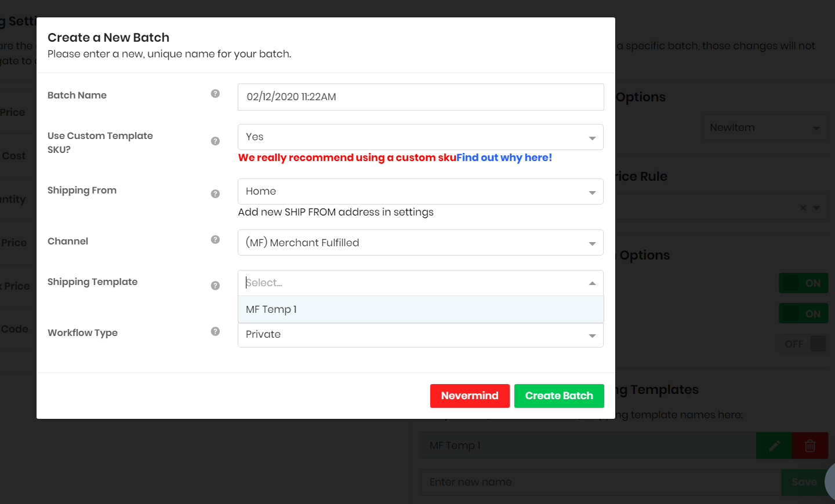The width and height of the screenshot is (835, 504).
Task: Click the MF Temp 1 template name field in background
Action: click(x=589, y=445)
